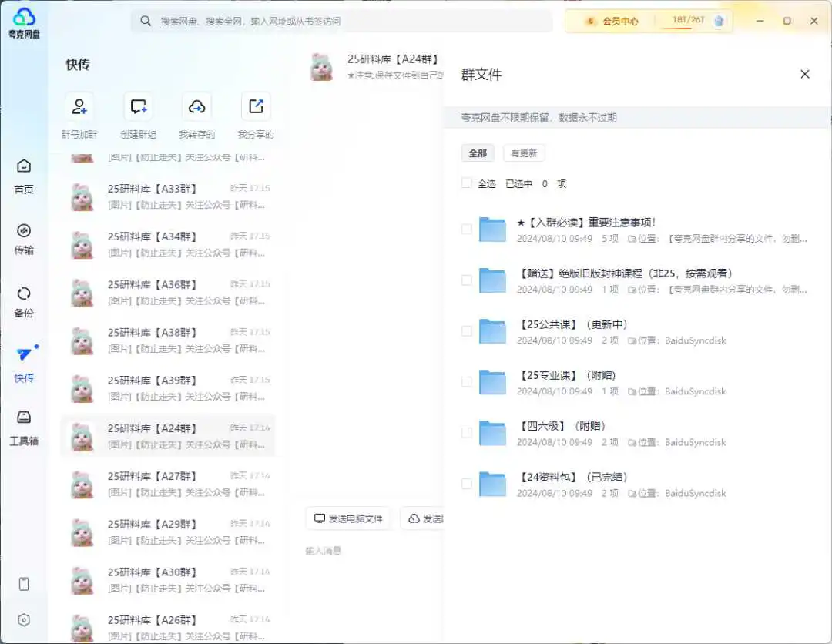Open the 25研料库【A38群】 chat
The height and width of the screenshot is (644, 832).
(x=168, y=340)
